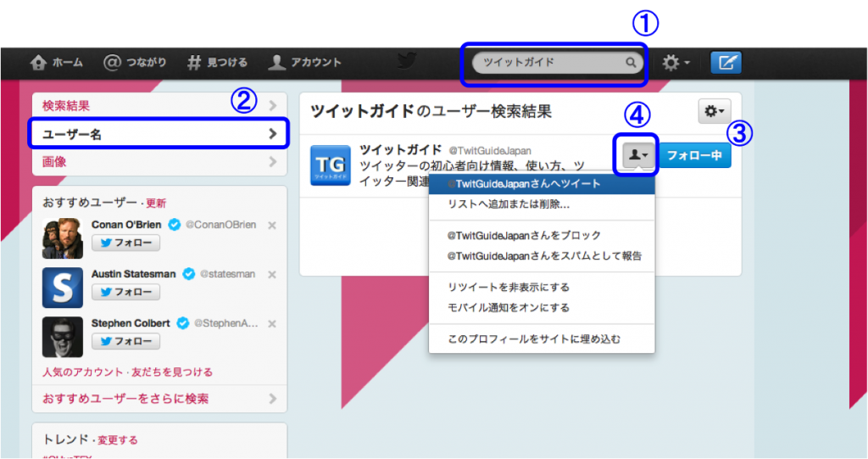The image size is (868, 459).
Task: Open the person-icon user actions dropdown
Action: pos(638,155)
